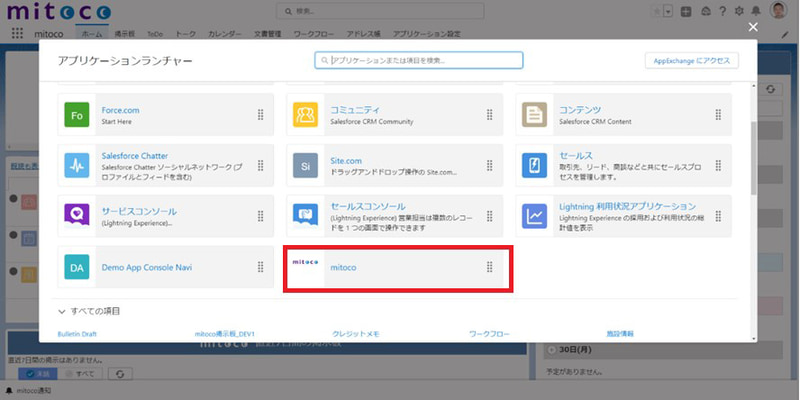Click the yellow コミュニティ app icon
Image resolution: width=800 pixels, height=400 pixels.
(306, 115)
